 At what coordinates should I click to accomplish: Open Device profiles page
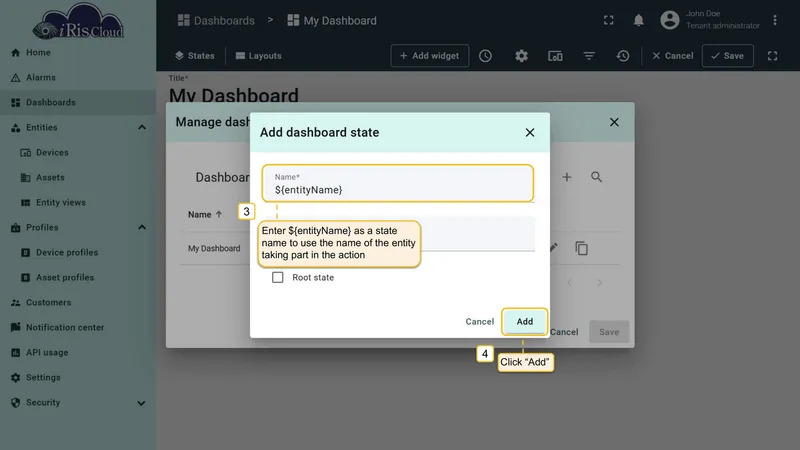[78, 253]
